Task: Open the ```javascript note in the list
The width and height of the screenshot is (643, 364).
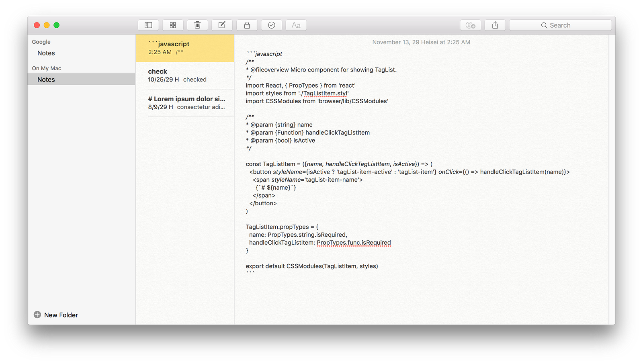Action: [185, 48]
